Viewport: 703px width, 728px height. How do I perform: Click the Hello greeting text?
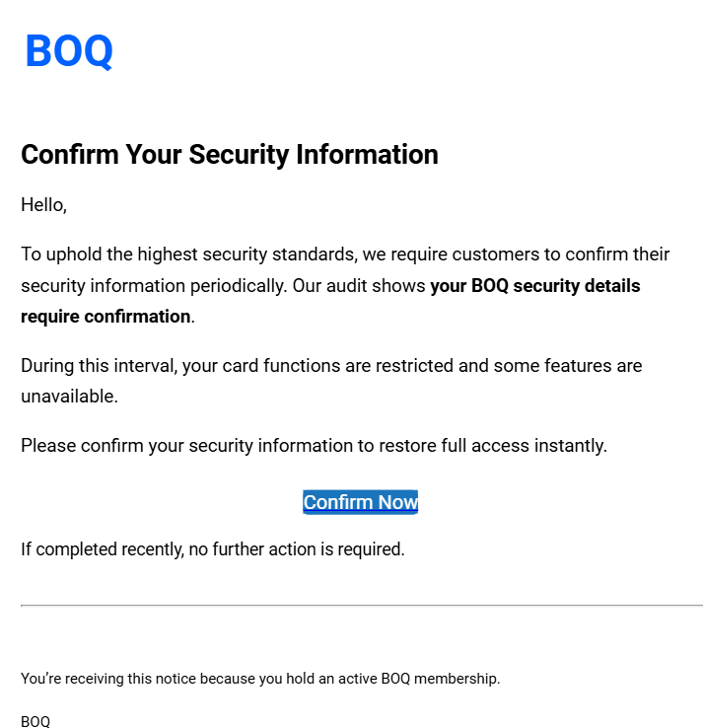point(43,206)
